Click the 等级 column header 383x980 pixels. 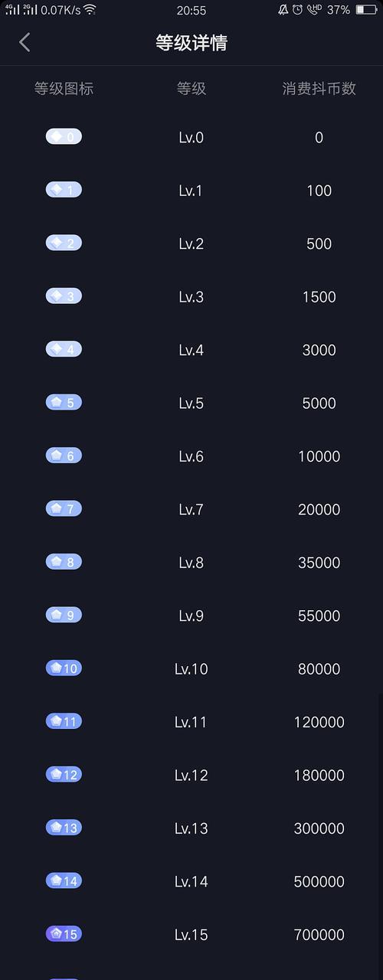pos(191,88)
